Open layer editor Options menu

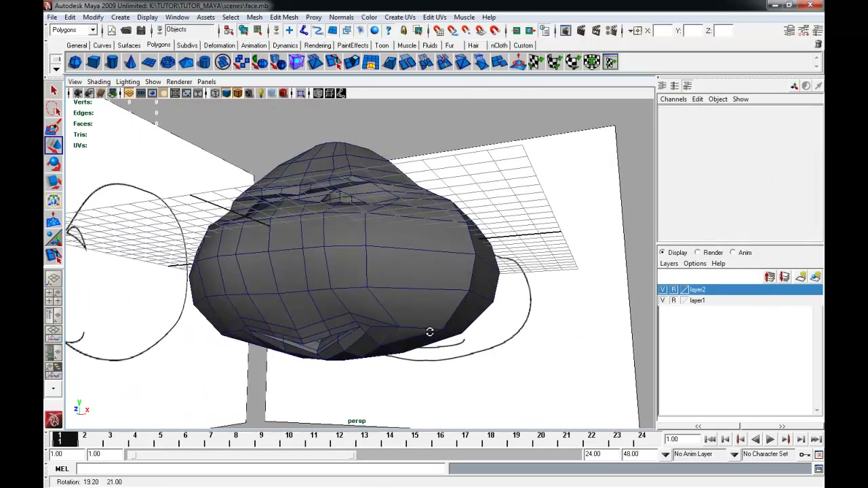click(x=694, y=264)
